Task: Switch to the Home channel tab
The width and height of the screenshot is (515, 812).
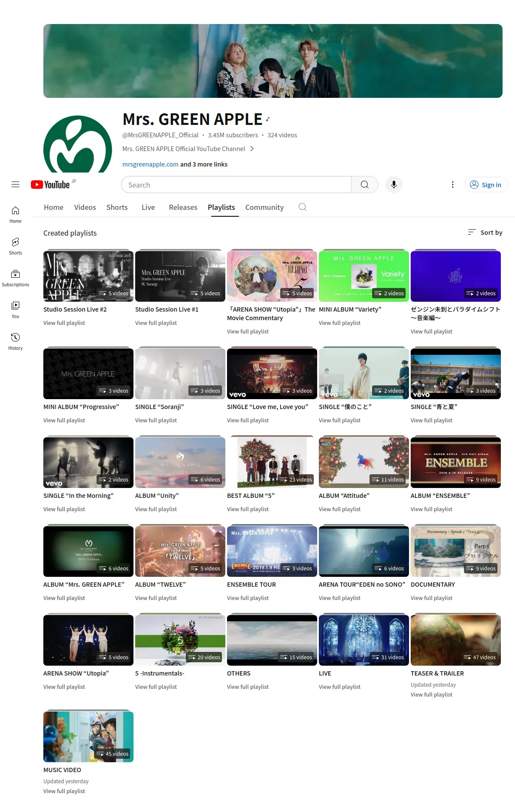Action: coord(54,207)
